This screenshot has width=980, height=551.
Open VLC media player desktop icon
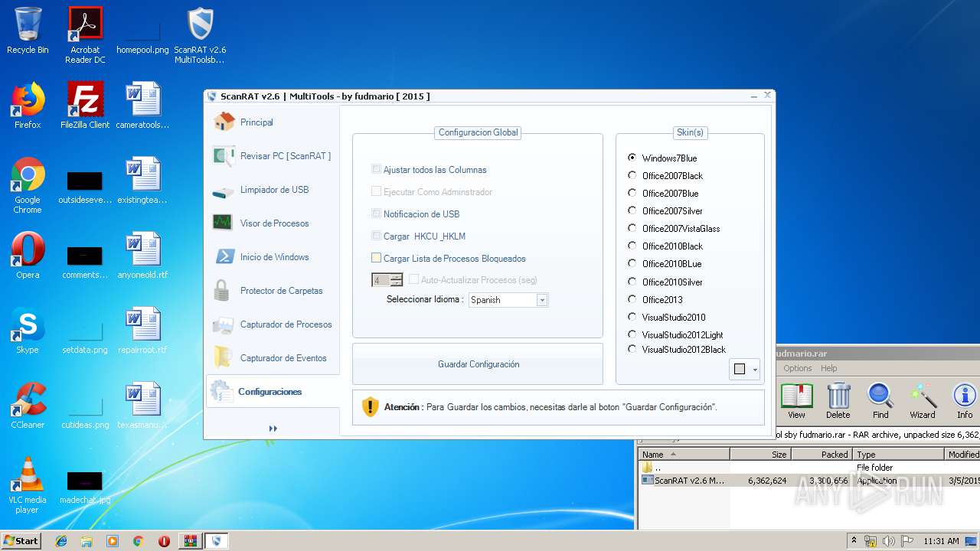(28, 485)
